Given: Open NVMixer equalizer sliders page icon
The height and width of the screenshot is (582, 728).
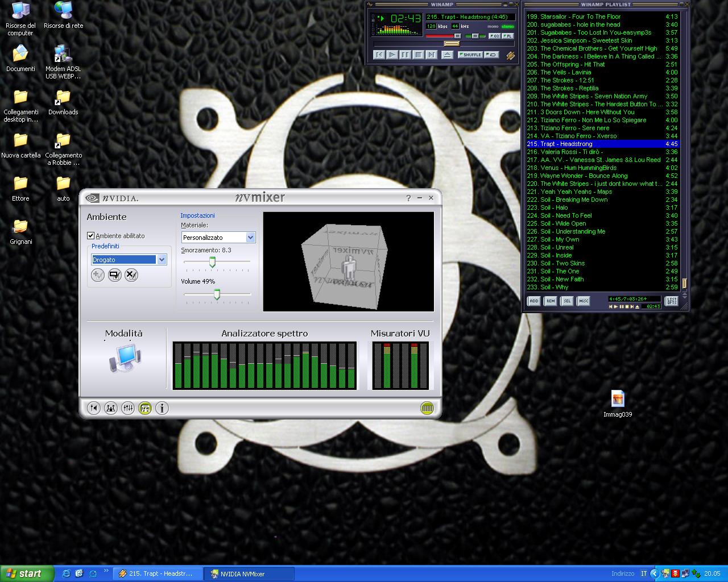Looking at the screenshot, I should pyautogui.click(x=128, y=408).
